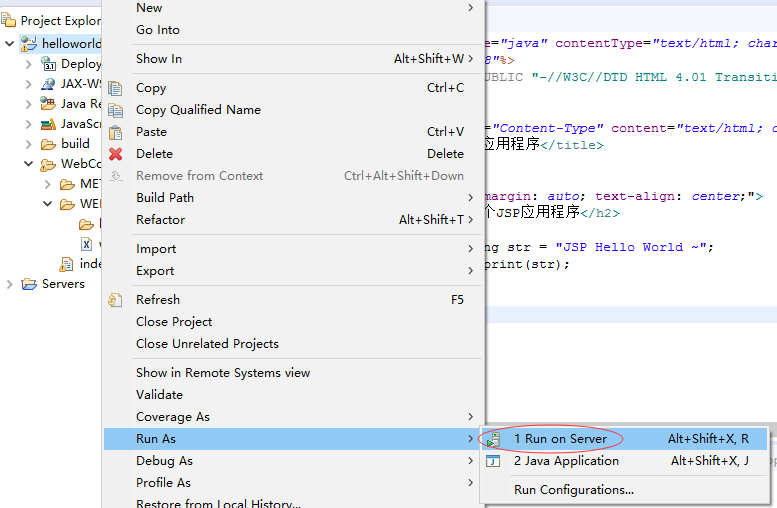
Task: Collapse the helloworld project node
Action: 9,44
